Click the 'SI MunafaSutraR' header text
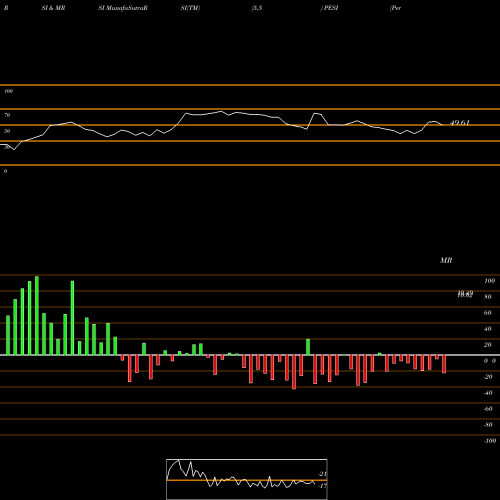Image resolution: width=500 pixels, height=500 pixels. 123,8
